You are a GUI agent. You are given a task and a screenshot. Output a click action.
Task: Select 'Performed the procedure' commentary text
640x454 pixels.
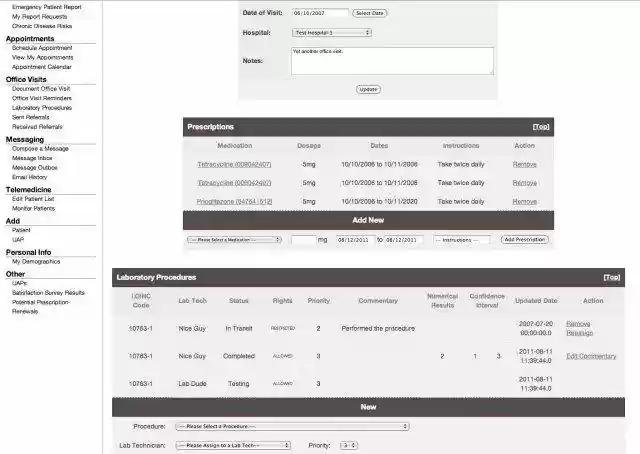click(x=378, y=329)
